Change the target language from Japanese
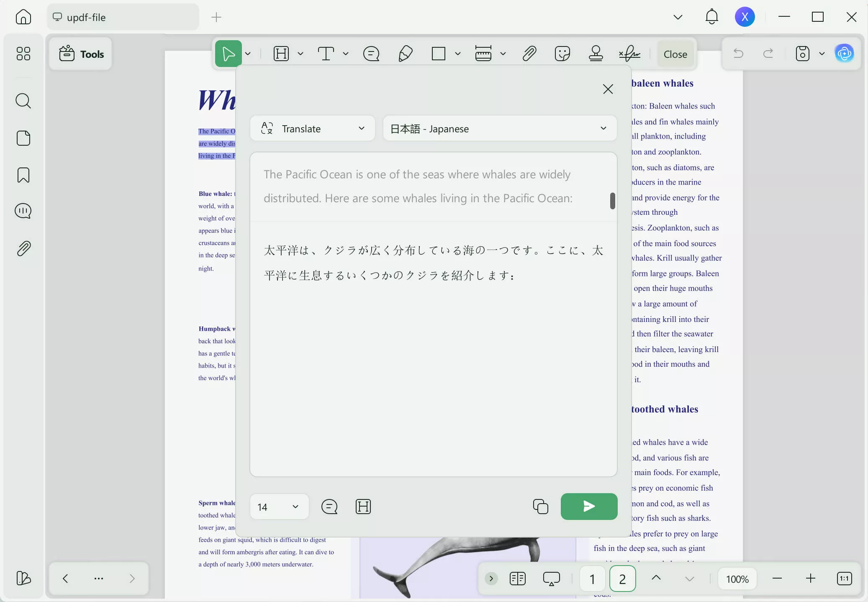 [499, 128]
